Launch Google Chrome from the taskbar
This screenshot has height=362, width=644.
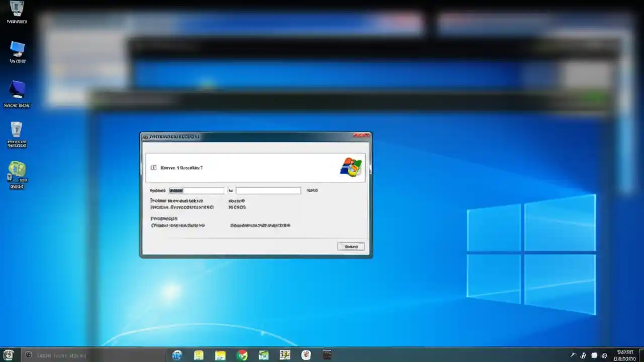tap(242, 355)
